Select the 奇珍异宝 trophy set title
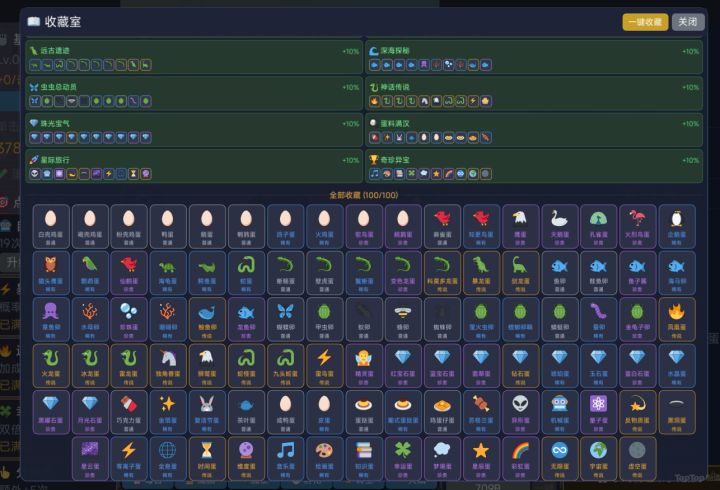This screenshot has width=720, height=490. coord(395,159)
